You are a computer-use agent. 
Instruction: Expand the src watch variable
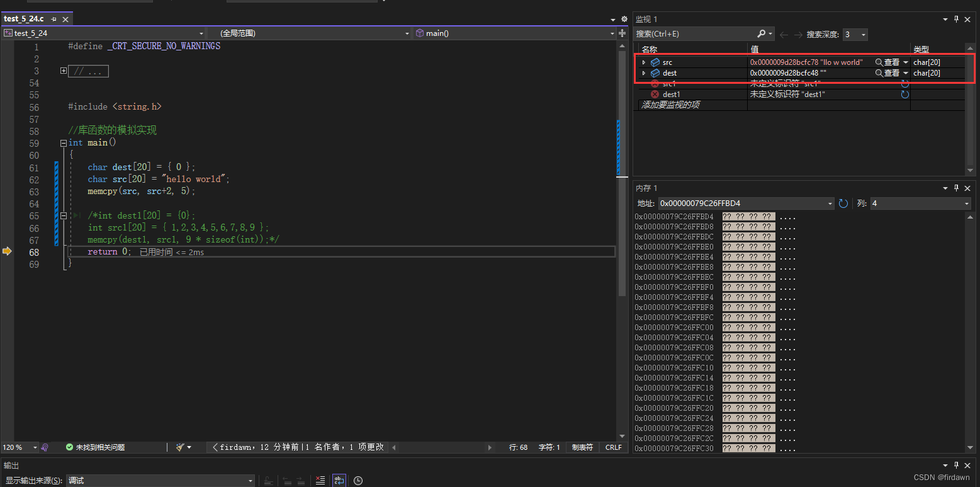coord(643,62)
